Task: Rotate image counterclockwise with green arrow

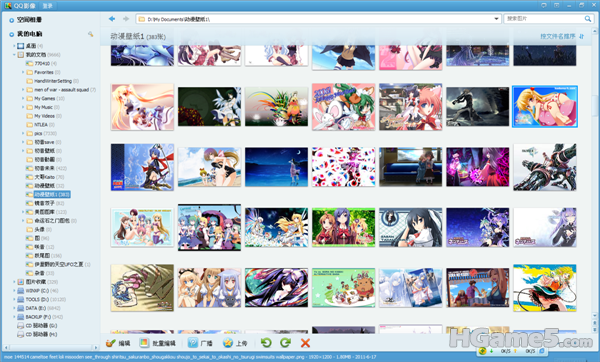Action: 266,343
